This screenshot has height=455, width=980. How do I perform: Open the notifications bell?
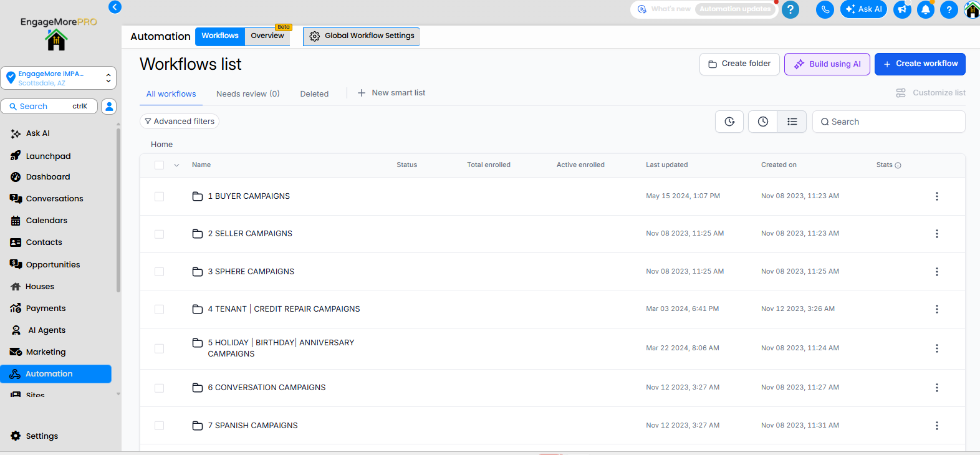[x=926, y=9]
